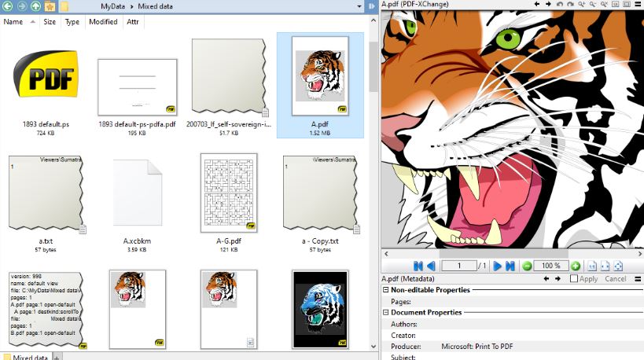Zoom out using magnifier minus icon
644x360 pixels.
(x=593, y=4)
